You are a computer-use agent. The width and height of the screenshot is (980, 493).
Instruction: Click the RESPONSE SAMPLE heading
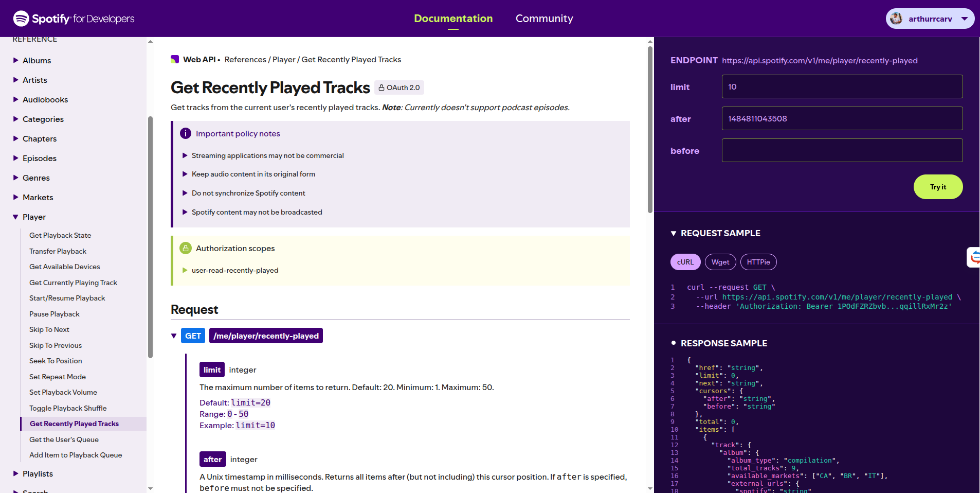(x=723, y=343)
